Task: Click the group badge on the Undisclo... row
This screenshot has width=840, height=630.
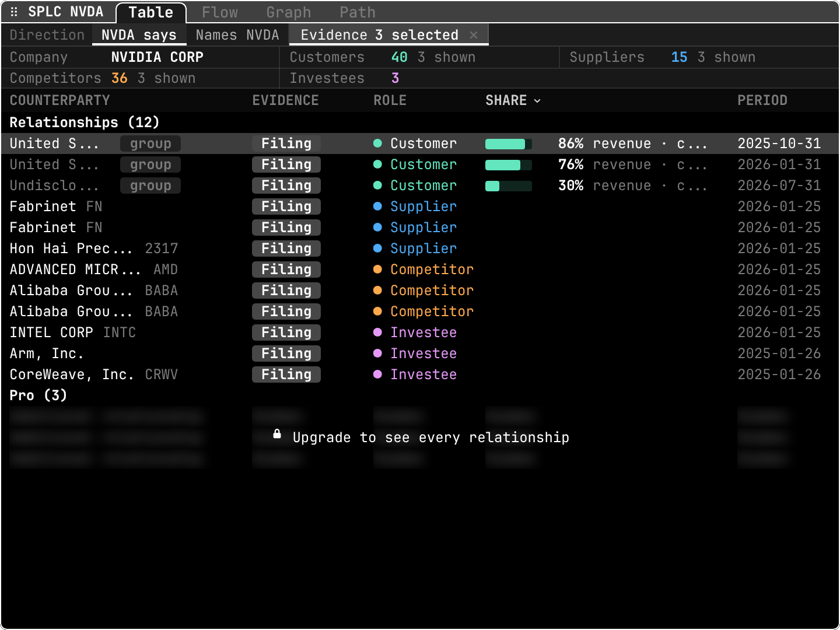Action: click(x=150, y=185)
